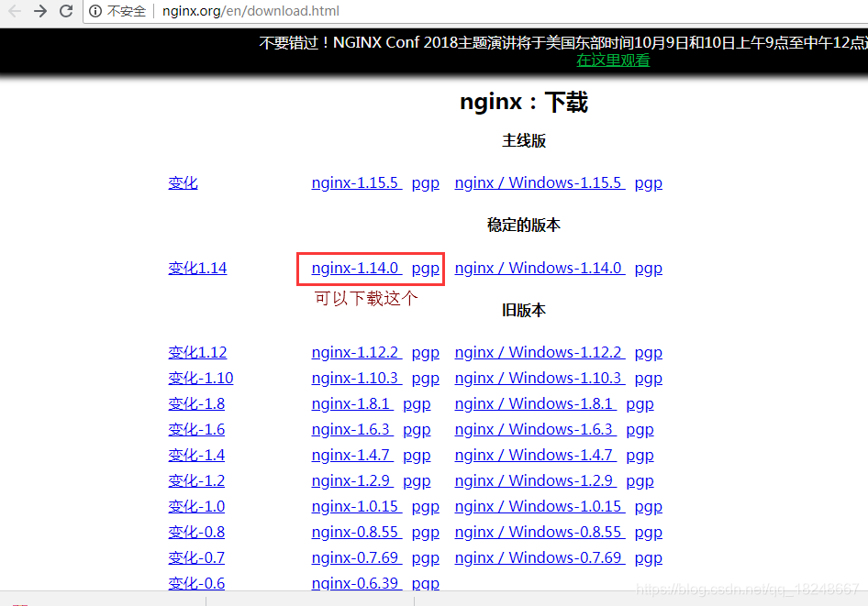The width and height of the screenshot is (868, 606).
Task: Open pgp signature for Windows-1.10.3
Action: 648,379
